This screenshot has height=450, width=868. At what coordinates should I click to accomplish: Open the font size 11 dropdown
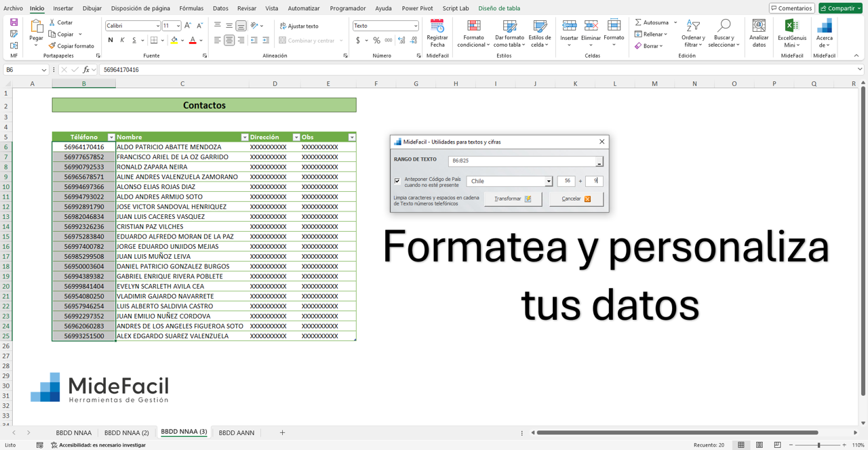[x=178, y=26]
